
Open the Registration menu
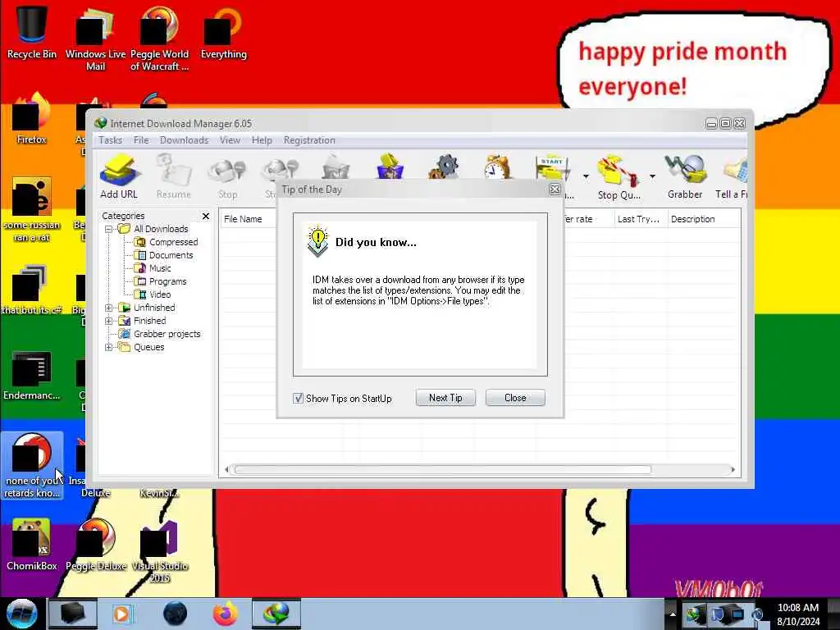coord(309,140)
